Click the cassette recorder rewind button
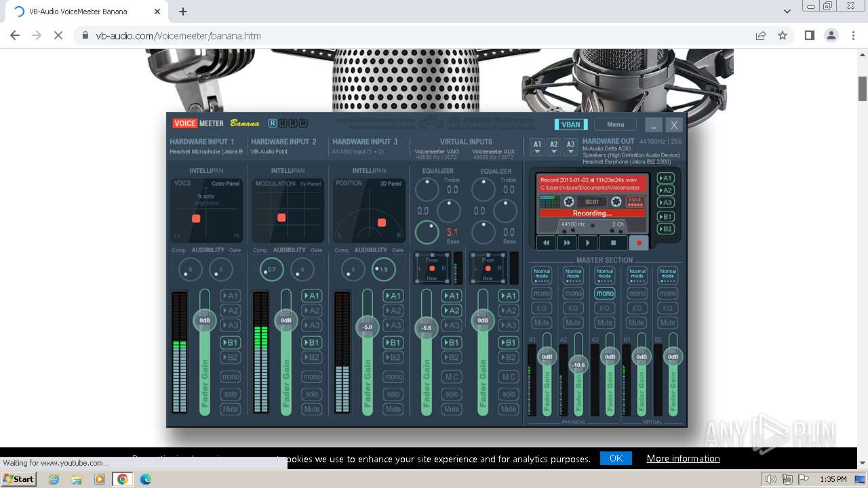The width and height of the screenshot is (868, 488). pos(546,243)
